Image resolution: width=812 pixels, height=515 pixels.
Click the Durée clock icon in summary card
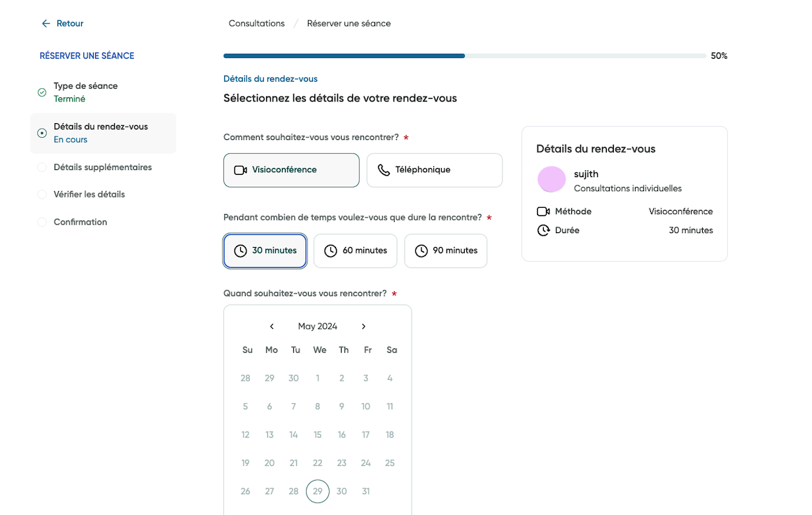pos(543,230)
